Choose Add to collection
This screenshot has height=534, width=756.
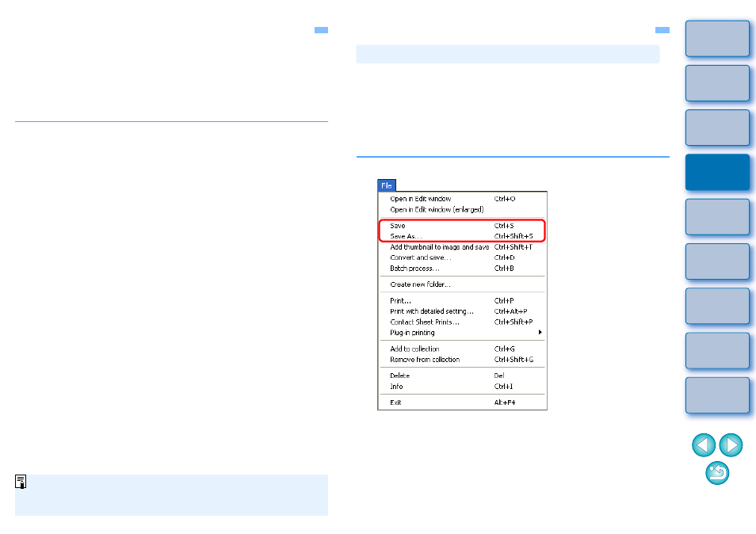(x=462, y=349)
